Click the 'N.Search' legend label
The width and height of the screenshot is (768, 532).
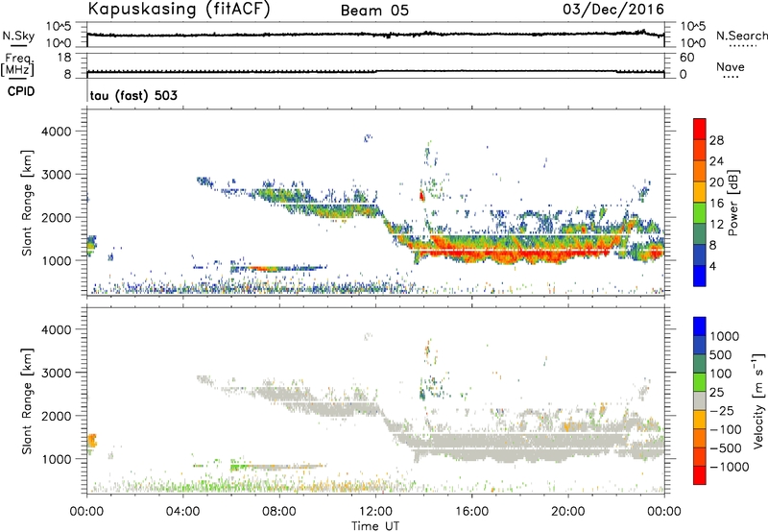741,36
